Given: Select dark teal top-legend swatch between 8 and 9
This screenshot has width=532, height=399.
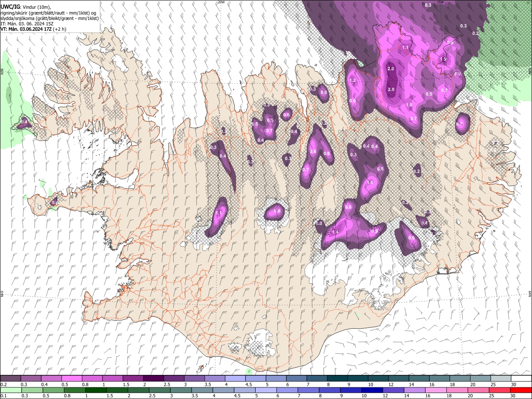Looking at the screenshot, I should click(337, 379).
